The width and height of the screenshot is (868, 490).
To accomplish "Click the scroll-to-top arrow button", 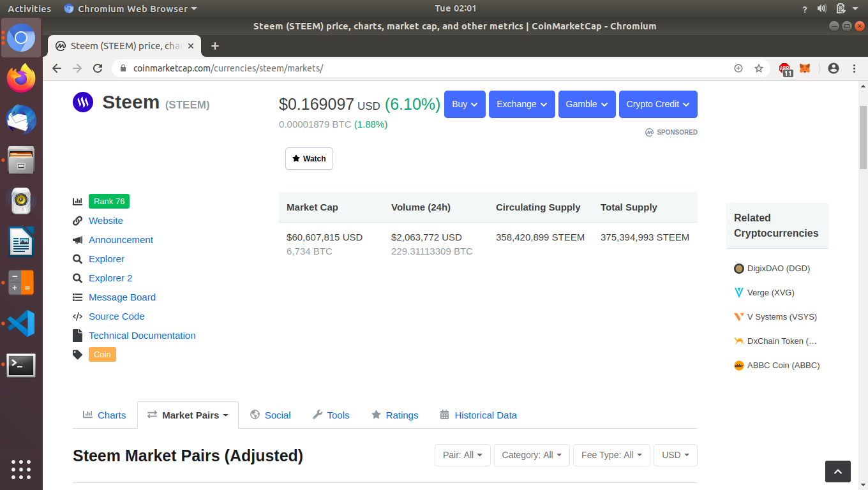I will [x=838, y=471].
